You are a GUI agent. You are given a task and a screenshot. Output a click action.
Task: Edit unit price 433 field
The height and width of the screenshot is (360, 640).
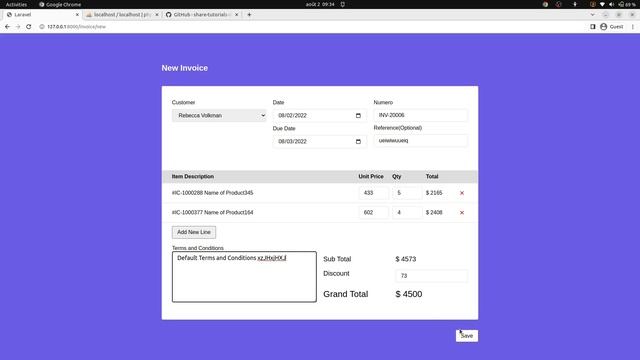(x=374, y=193)
